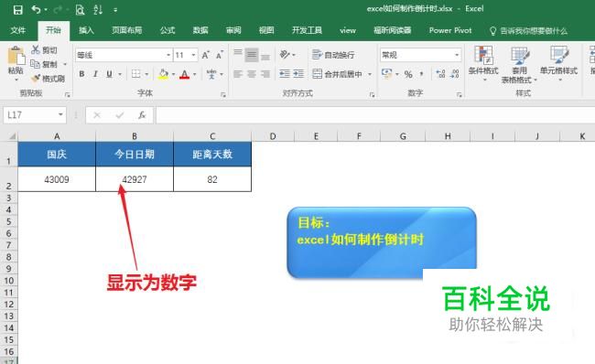This screenshot has height=364, width=595.
Task: Open alignment dialog launcher in 对齐方式 group
Action: pos(372,94)
